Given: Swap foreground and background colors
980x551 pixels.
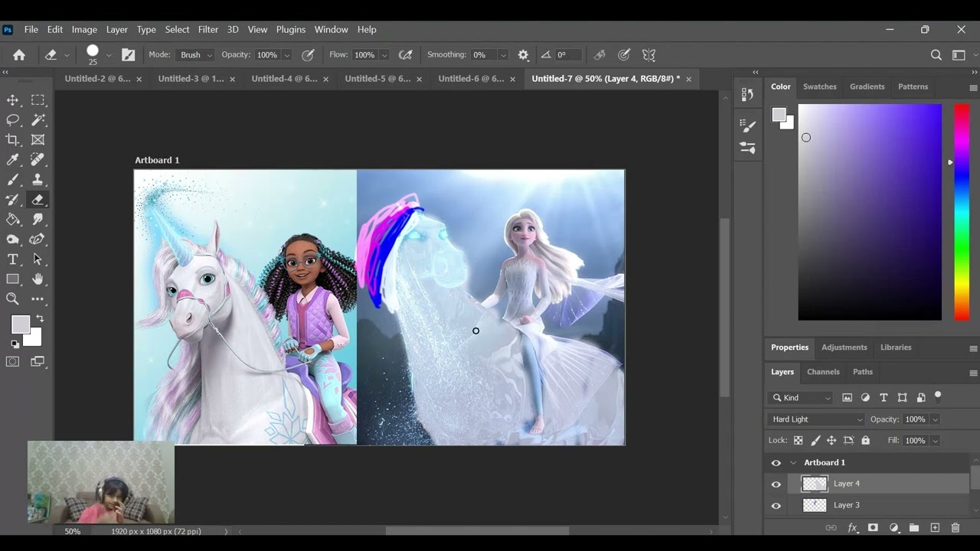Looking at the screenshot, I should coord(40,318).
